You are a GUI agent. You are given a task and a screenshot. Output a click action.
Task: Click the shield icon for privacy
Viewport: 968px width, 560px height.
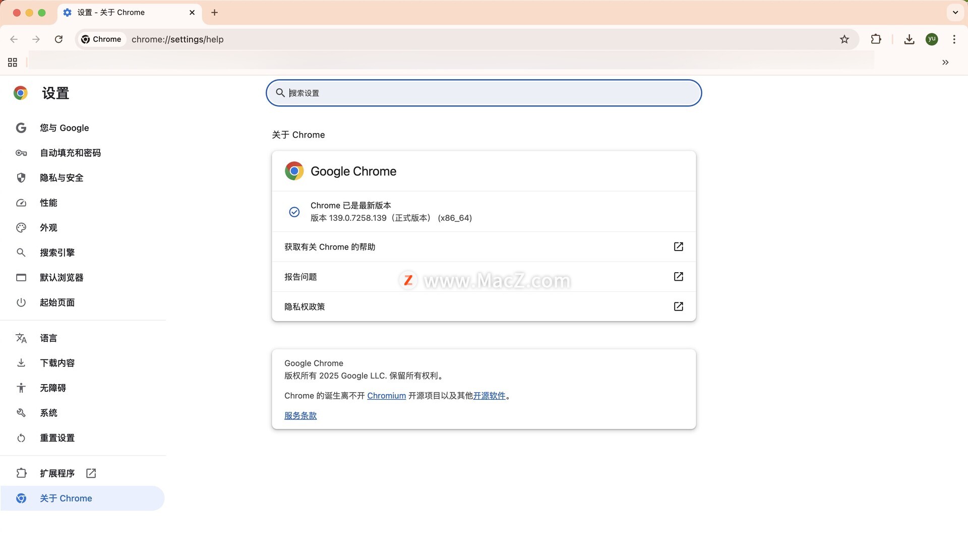click(x=21, y=178)
